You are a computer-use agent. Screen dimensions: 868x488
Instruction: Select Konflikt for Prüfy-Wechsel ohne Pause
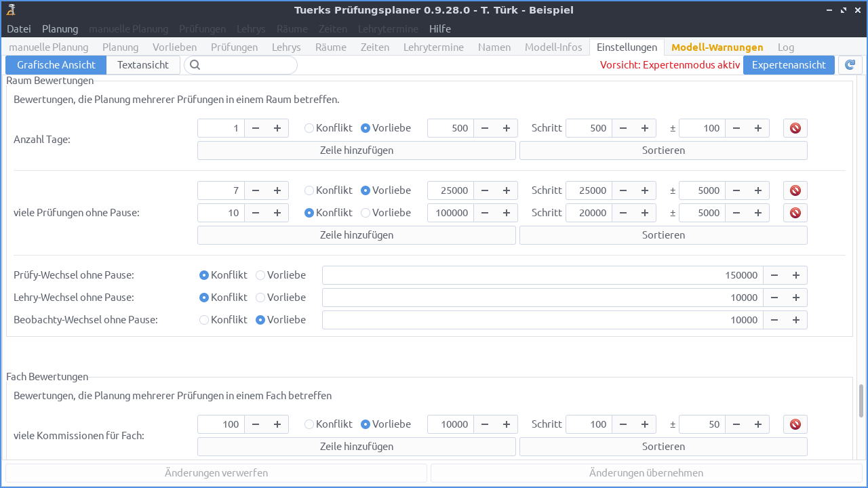click(203, 274)
